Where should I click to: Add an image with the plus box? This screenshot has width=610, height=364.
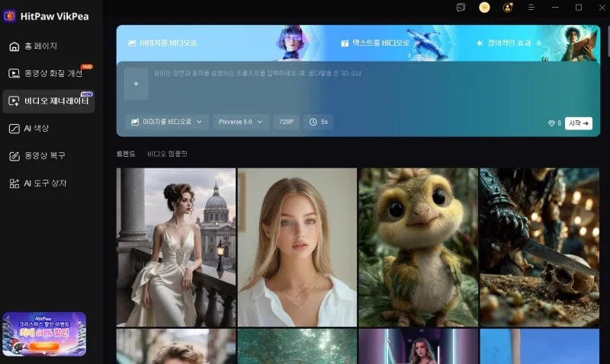pyautogui.click(x=136, y=84)
